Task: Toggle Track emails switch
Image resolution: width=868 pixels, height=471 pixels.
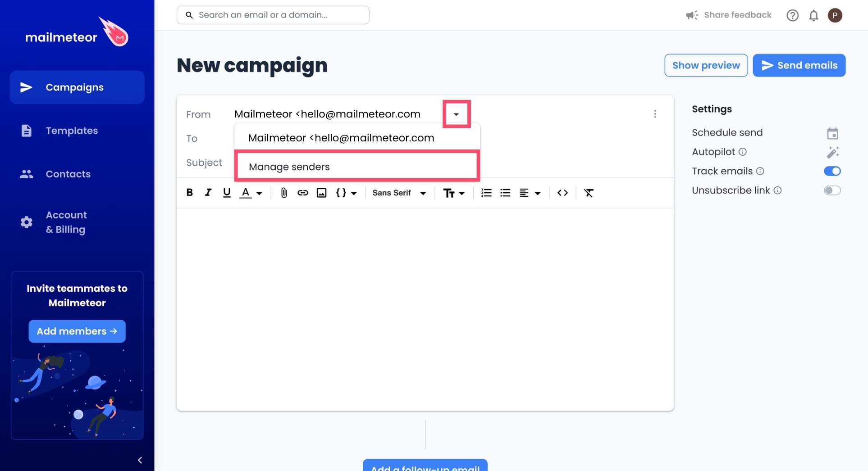Action: [832, 171]
